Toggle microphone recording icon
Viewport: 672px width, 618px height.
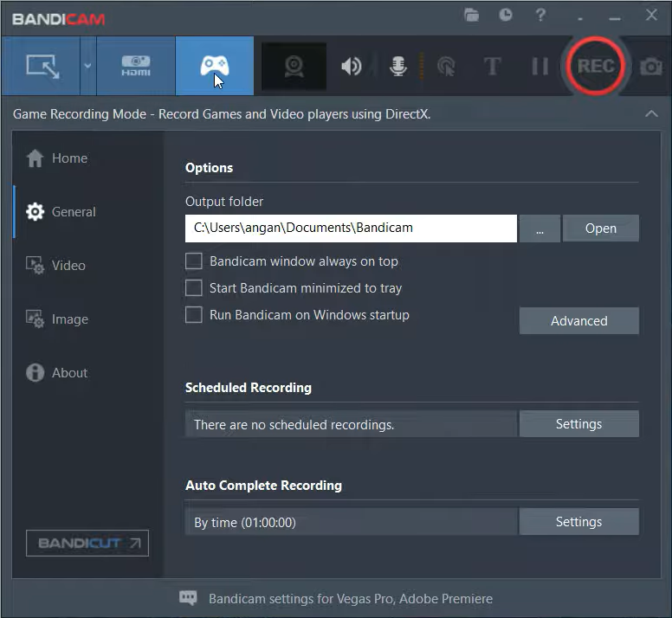(x=398, y=67)
